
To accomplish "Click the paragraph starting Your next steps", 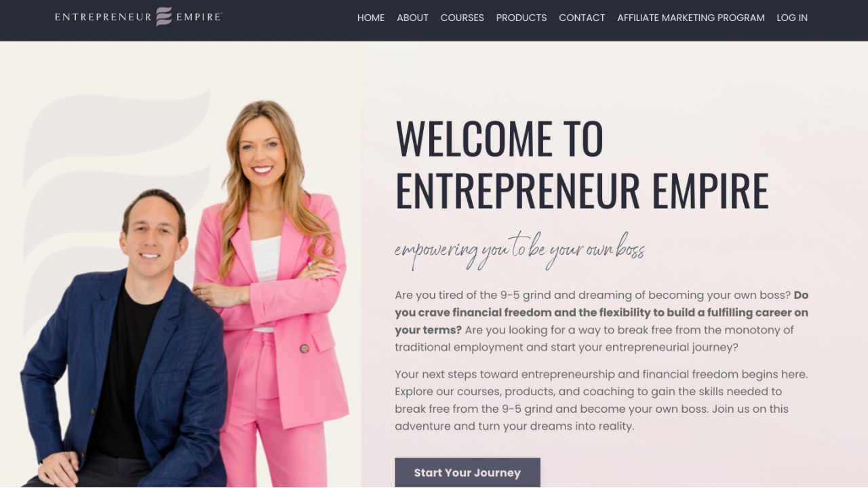I will click(601, 400).
